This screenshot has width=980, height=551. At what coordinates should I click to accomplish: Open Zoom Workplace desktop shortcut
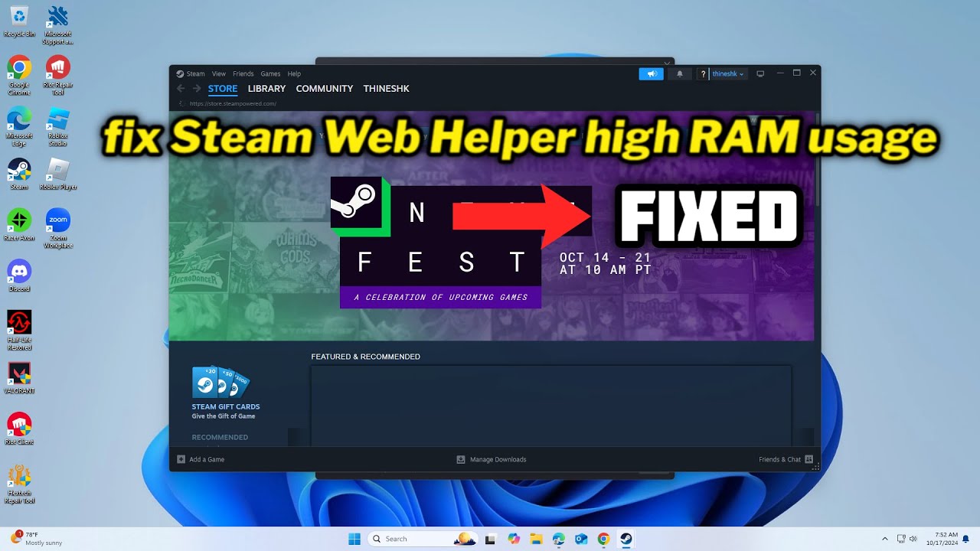click(x=58, y=228)
